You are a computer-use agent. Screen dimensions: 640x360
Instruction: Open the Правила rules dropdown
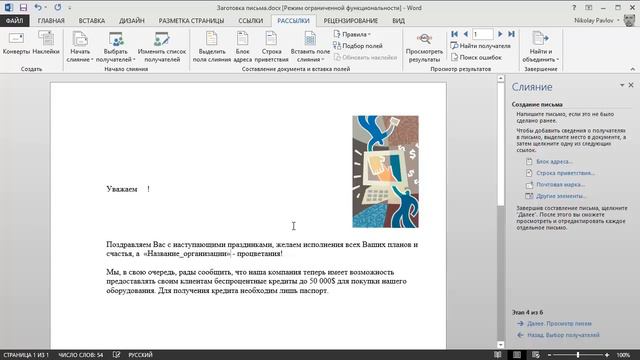352,34
